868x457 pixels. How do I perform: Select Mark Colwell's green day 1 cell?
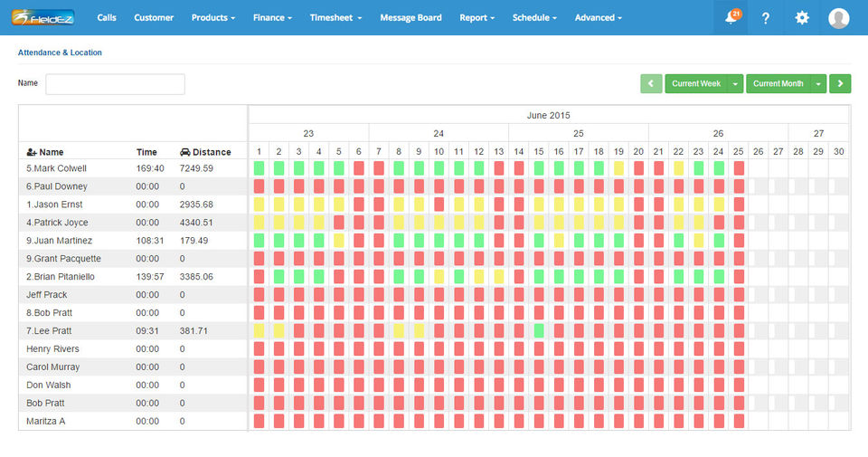259,168
